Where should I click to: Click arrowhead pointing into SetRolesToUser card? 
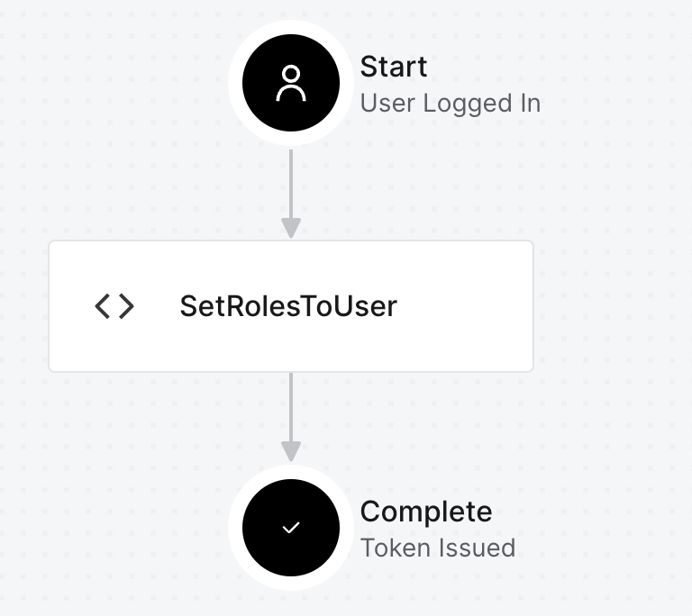pos(290,228)
